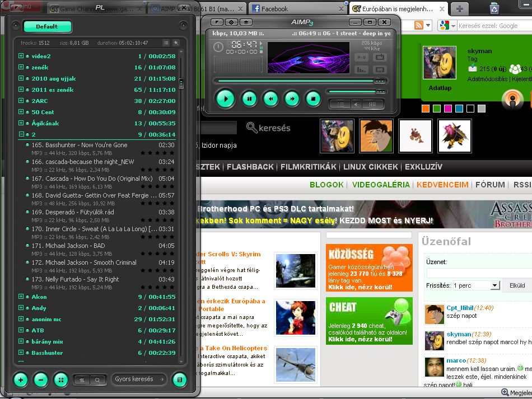Toggle A-B repeat in AIMP3
Screen dimensions: 532x399
(362, 57)
